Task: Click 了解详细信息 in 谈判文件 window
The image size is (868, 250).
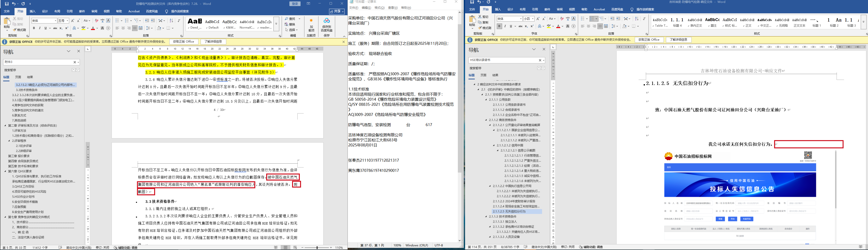Action: pos(213,42)
